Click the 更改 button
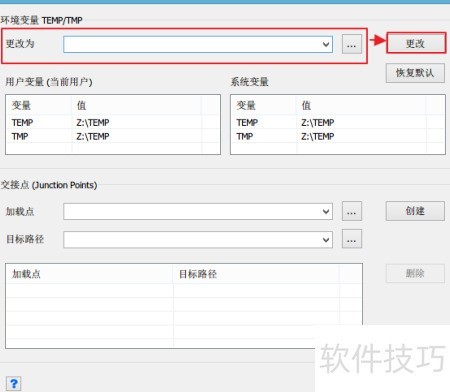This screenshot has width=450, height=392. click(415, 43)
